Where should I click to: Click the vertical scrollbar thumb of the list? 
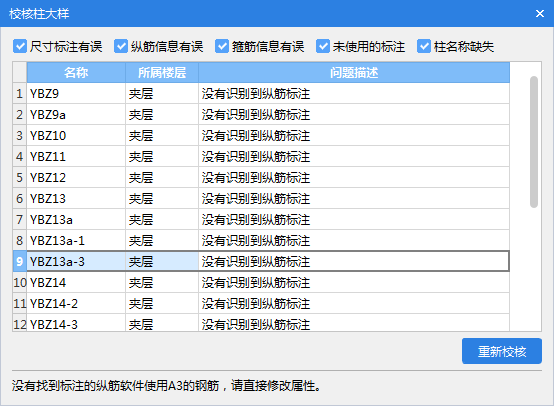pyautogui.click(x=534, y=142)
